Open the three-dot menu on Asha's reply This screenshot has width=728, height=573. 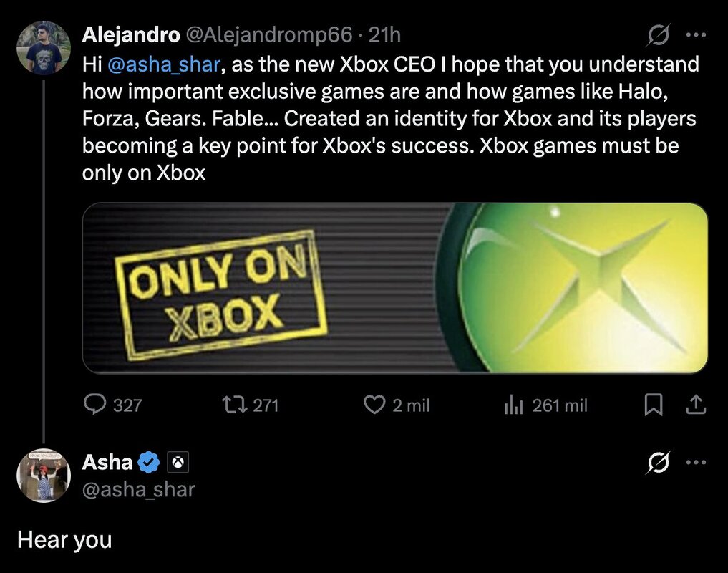pyautogui.click(x=696, y=462)
